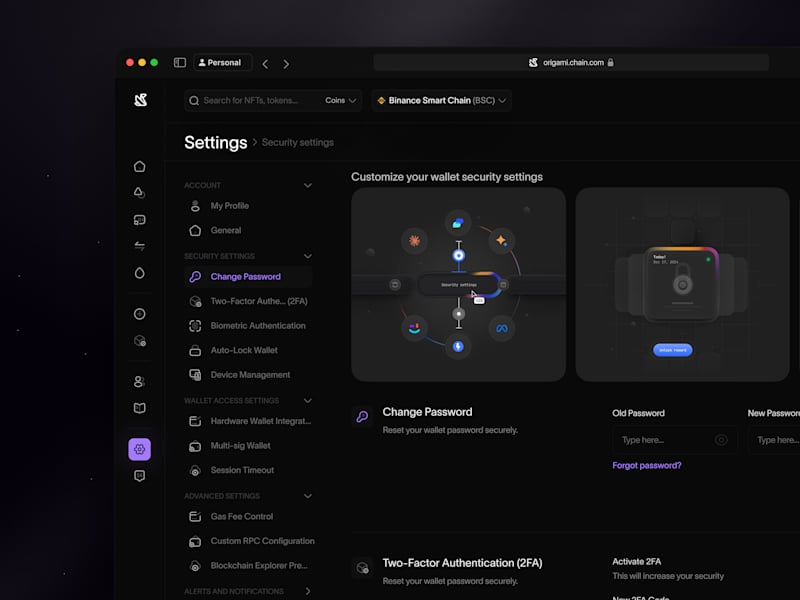The height and width of the screenshot is (600, 800).
Task: Open the droplet icon in left sidebar
Action: (139, 273)
